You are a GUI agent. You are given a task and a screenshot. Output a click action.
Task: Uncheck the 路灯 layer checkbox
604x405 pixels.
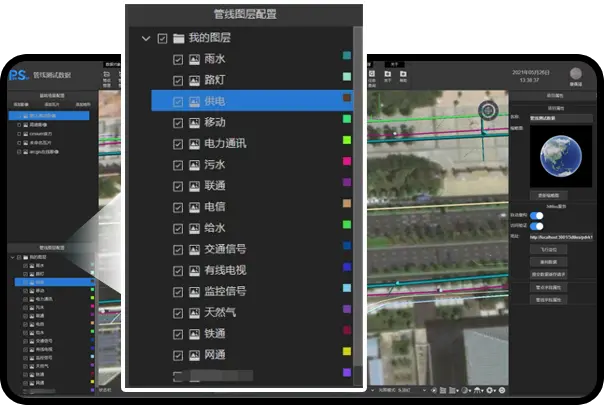click(178, 81)
